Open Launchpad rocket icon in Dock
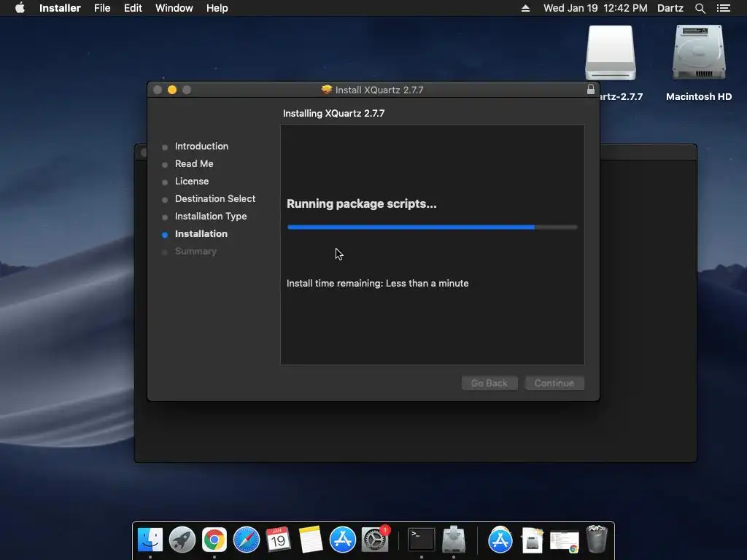The height and width of the screenshot is (560, 747). click(182, 540)
